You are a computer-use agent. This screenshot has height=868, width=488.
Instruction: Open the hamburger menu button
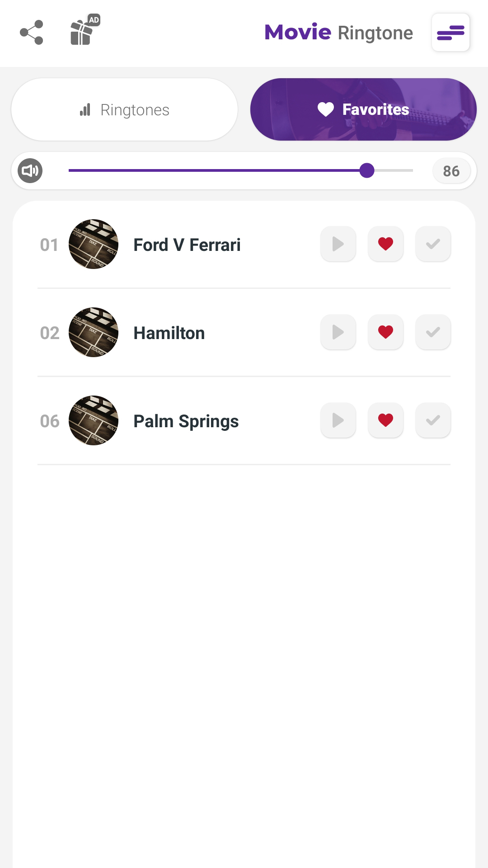450,33
